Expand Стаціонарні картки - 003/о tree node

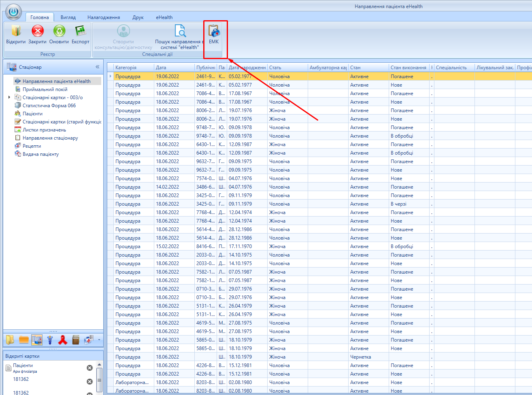pyautogui.click(x=9, y=98)
